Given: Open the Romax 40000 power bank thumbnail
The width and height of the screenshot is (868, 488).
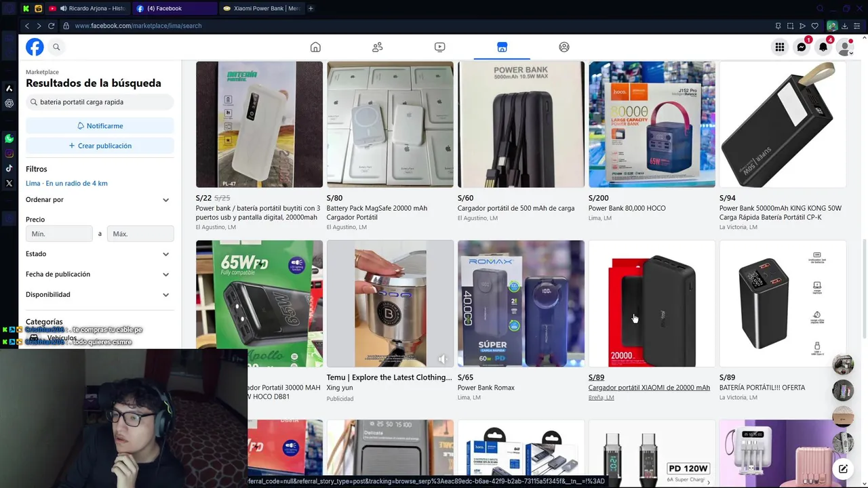Looking at the screenshot, I should point(521,304).
